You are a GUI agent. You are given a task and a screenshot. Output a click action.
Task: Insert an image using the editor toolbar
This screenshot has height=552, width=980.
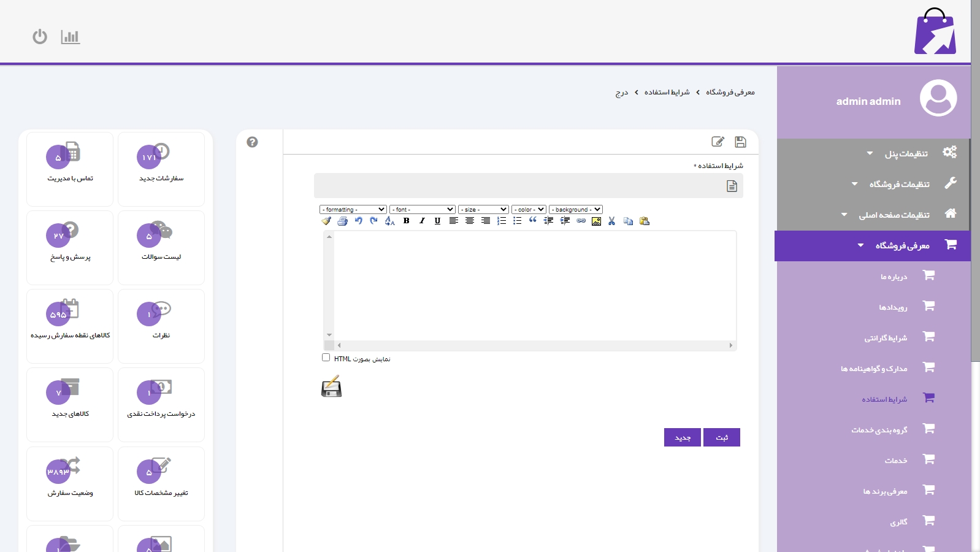(596, 221)
